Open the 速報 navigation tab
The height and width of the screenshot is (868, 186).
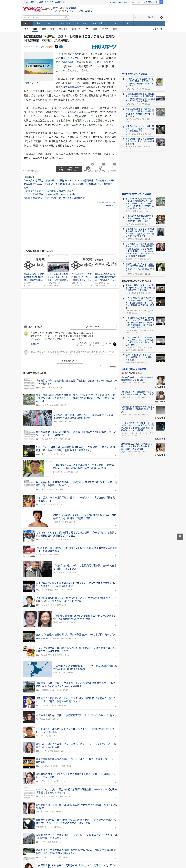click(x=38, y=24)
